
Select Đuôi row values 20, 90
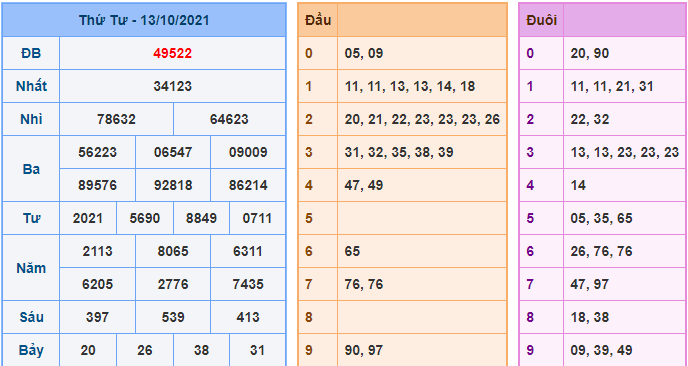pyautogui.click(x=590, y=54)
